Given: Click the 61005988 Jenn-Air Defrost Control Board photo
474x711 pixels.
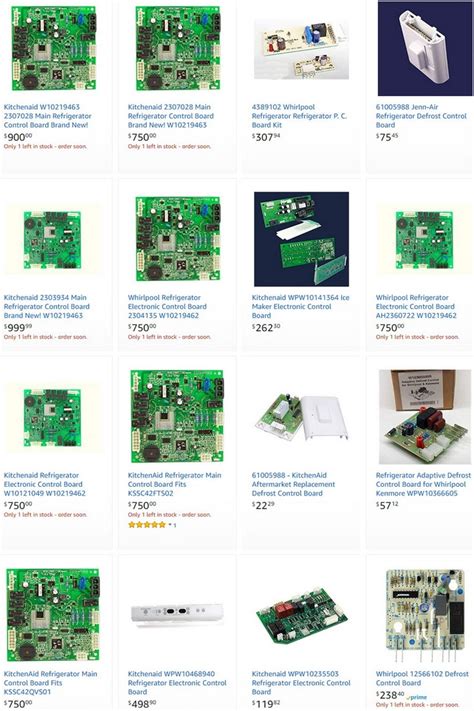Looking at the screenshot, I should point(425,48).
